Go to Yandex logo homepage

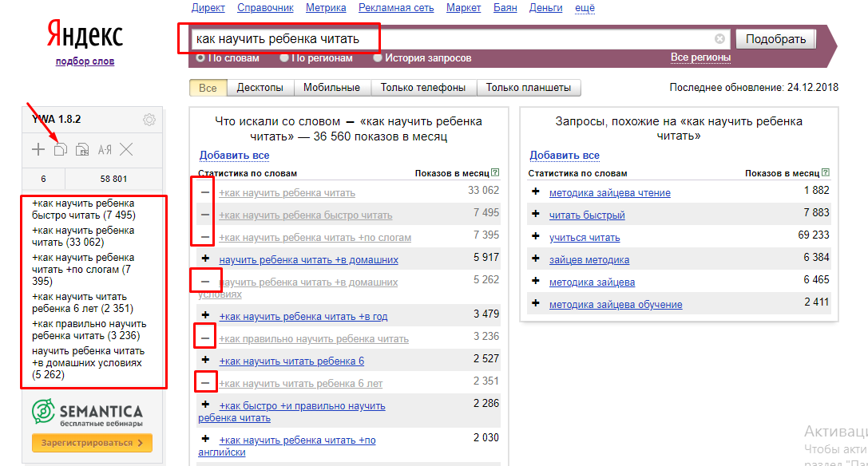(x=85, y=34)
